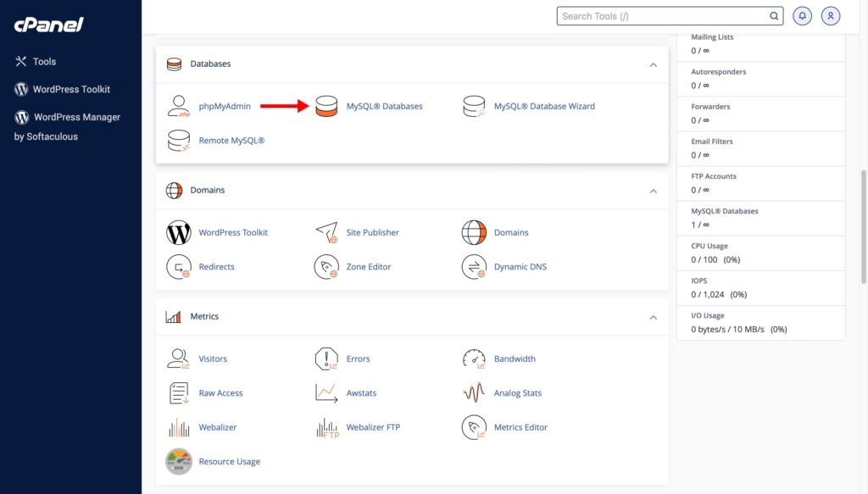Click the Awstats chart icon
Screen dimensions: 868x494
326,393
